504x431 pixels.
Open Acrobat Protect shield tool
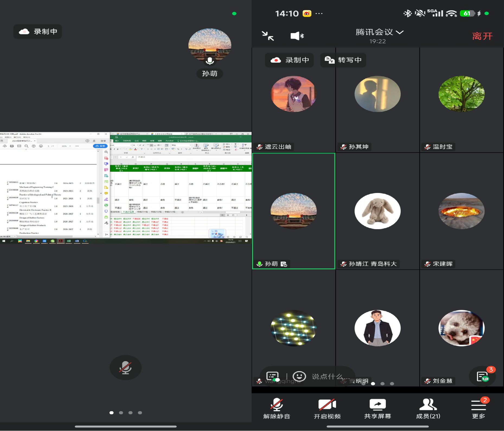[x=106, y=211]
